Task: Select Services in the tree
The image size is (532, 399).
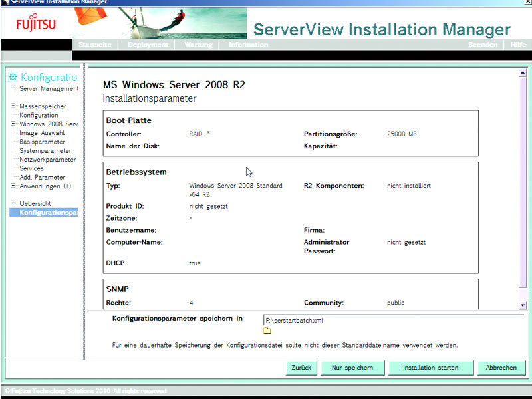Action: 31,168
